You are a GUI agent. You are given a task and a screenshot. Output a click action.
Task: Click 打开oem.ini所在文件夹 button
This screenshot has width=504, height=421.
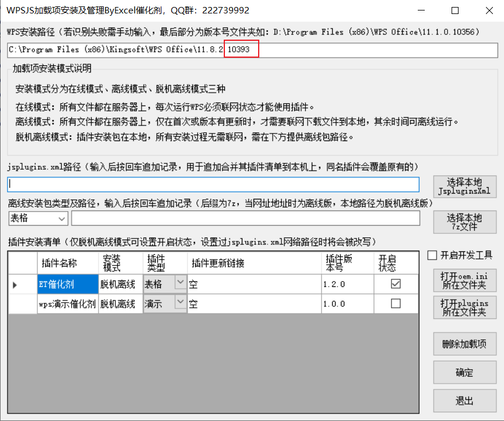(464, 281)
